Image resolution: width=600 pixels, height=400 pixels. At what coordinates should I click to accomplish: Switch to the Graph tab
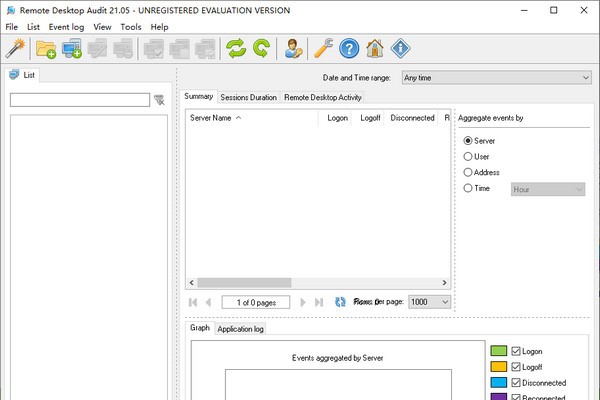point(200,328)
